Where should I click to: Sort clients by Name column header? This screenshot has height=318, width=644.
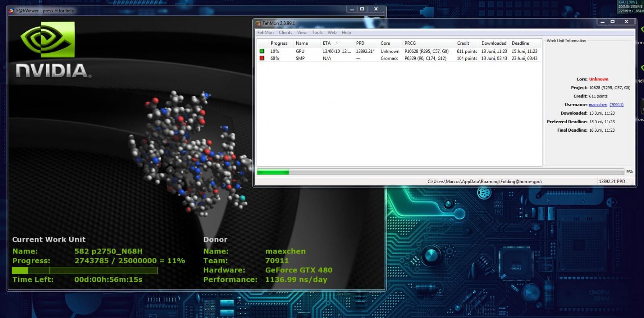pos(307,43)
